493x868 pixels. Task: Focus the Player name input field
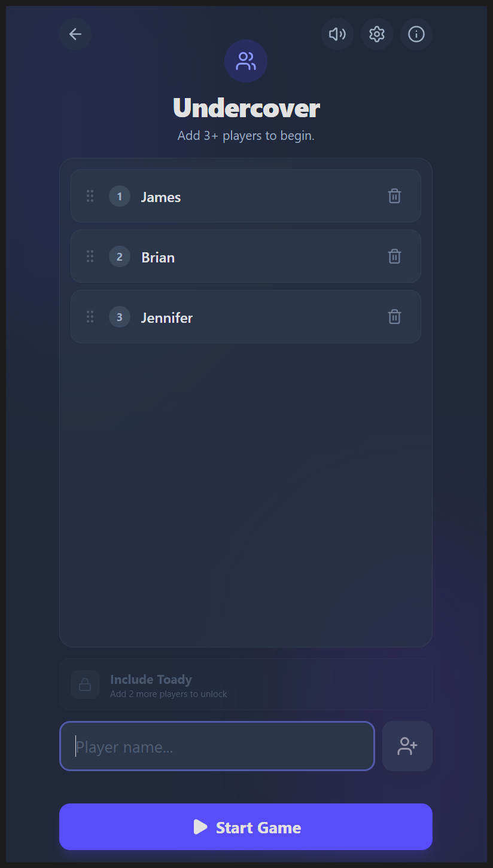pos(217,746)
